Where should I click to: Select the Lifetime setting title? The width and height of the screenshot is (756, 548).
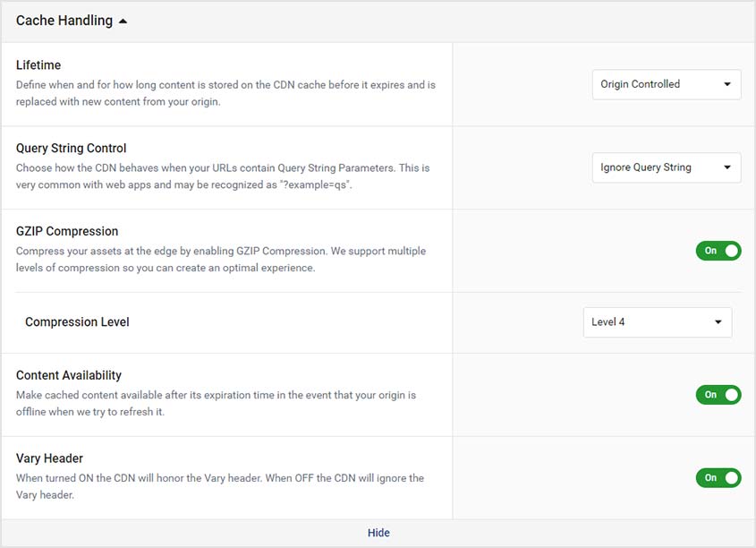[38, 65]
